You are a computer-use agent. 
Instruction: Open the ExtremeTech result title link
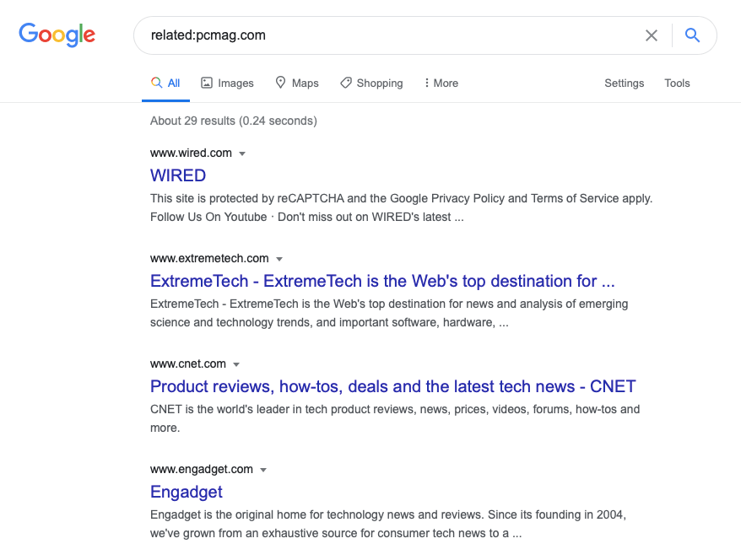pyautogui.click(x=382, y=281)
